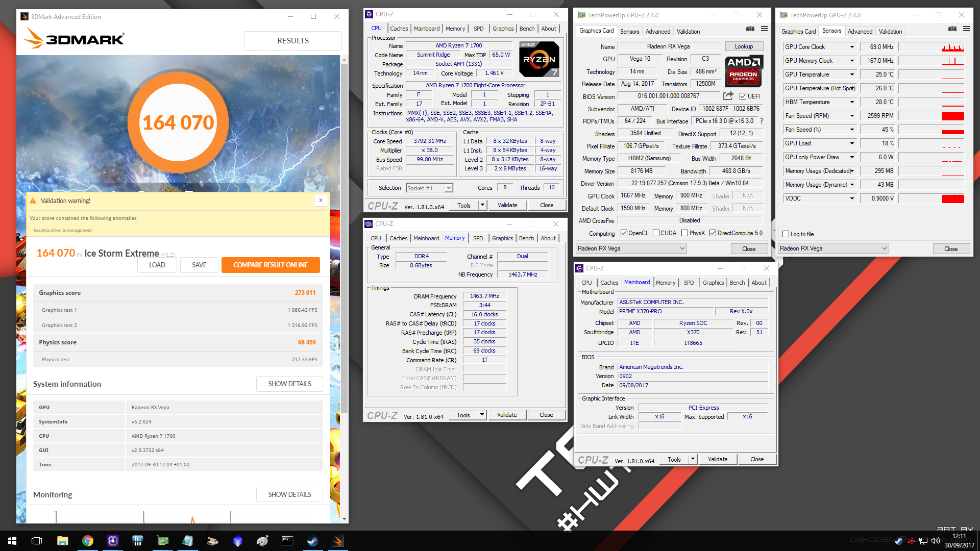Click COMPARE RESULT ONLINE button
This screenshot has height=551, width=980.
[x=271, y=265]
